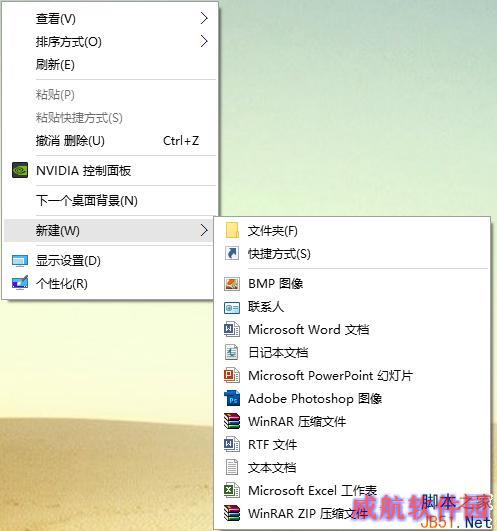Select 撤消 删除(U) entry
This screenshot has height=531, width=497.
[x=109, y=141]
